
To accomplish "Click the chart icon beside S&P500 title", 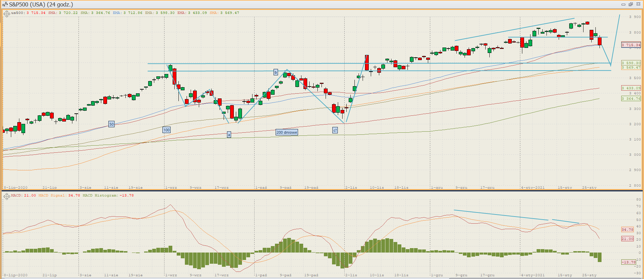I will (x=5, y=4).
